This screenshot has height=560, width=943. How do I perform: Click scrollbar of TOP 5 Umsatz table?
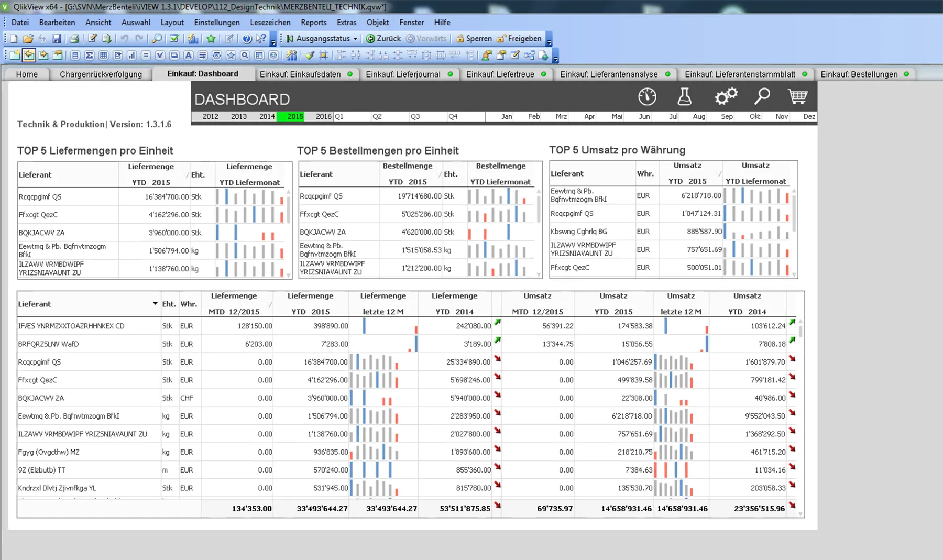click(794, 232)
